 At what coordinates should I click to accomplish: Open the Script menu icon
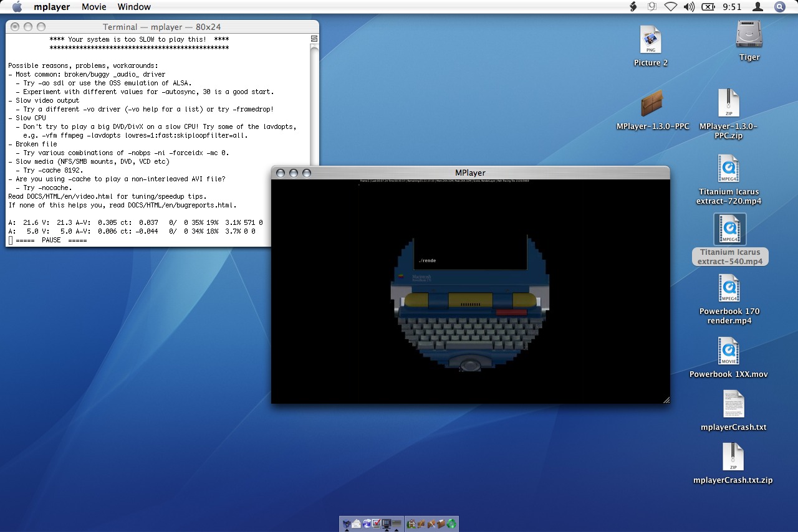coord(633,7)
